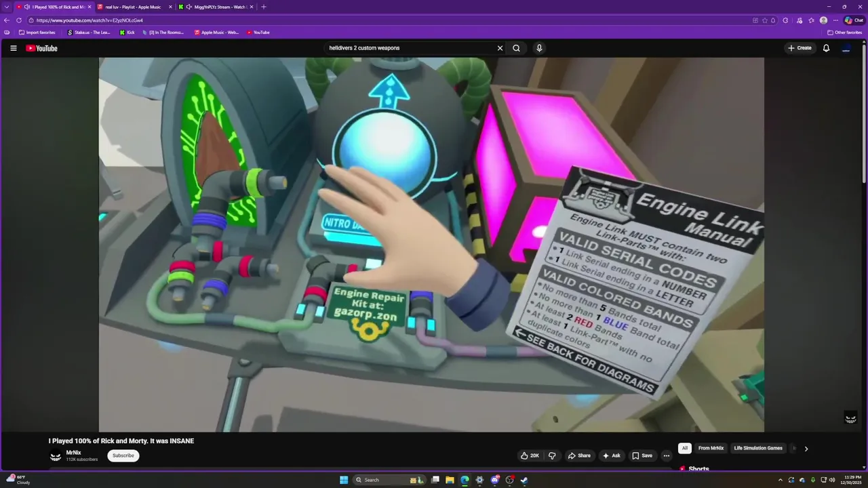868x488 pixels.
Task: Show more filter chips with right arrow
Action: click(806, 448)
